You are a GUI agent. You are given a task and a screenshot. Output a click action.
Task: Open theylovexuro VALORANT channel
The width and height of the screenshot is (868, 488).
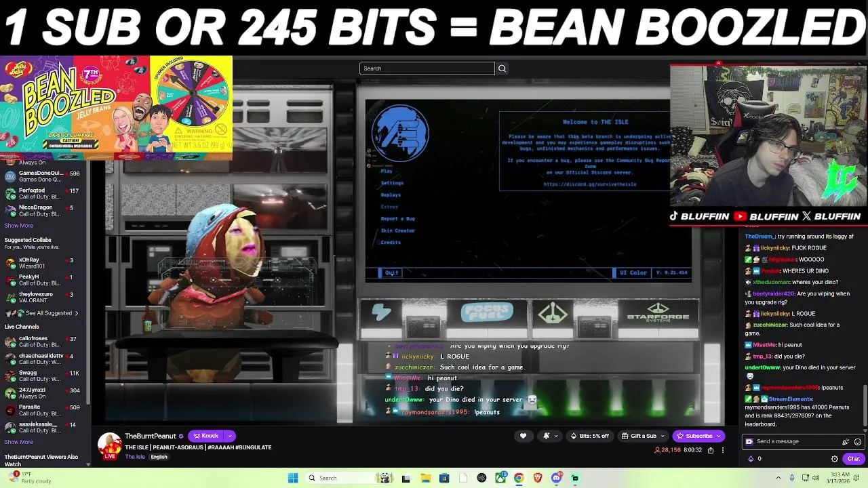click(42, 298)
